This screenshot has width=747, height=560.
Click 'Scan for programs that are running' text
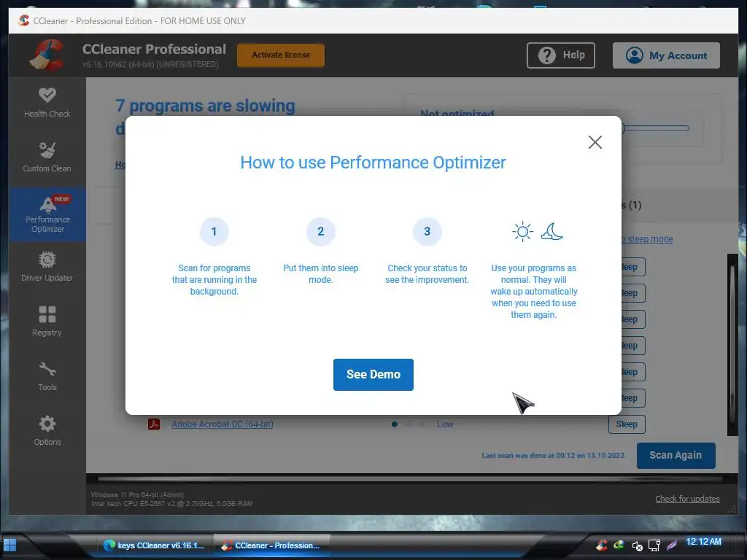(x=214, y=279)
